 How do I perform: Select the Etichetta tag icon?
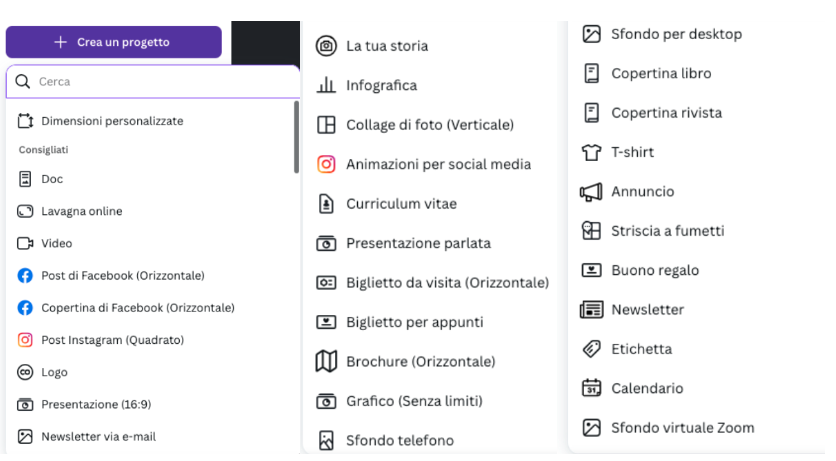(591, 349)
